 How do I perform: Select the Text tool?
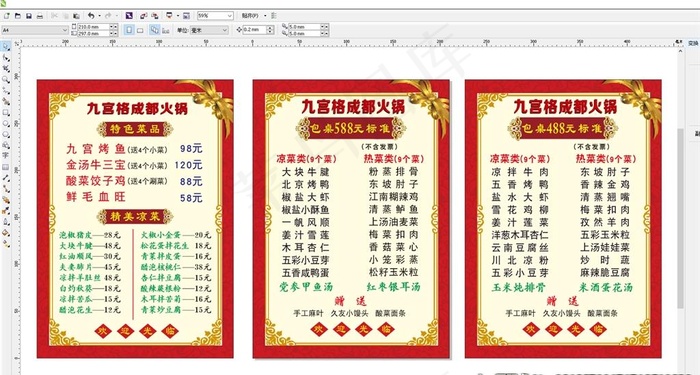[x=6, y=155]
